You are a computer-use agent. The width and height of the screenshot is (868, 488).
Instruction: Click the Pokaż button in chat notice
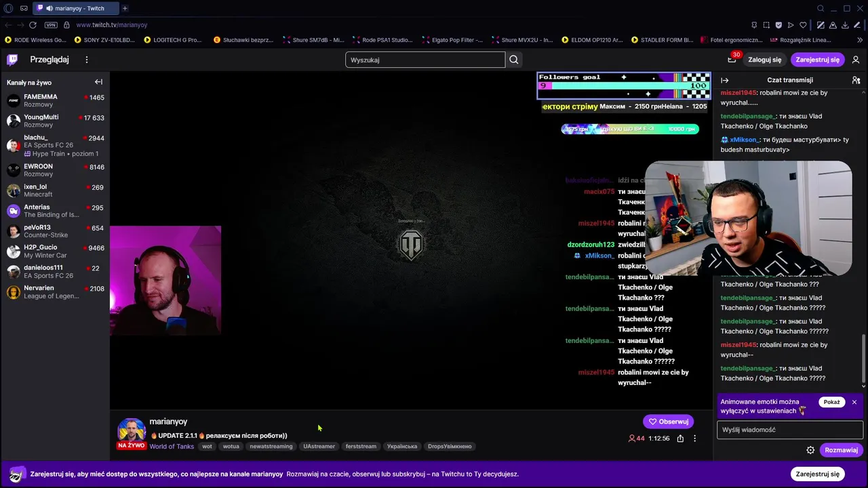click(832, 402)
